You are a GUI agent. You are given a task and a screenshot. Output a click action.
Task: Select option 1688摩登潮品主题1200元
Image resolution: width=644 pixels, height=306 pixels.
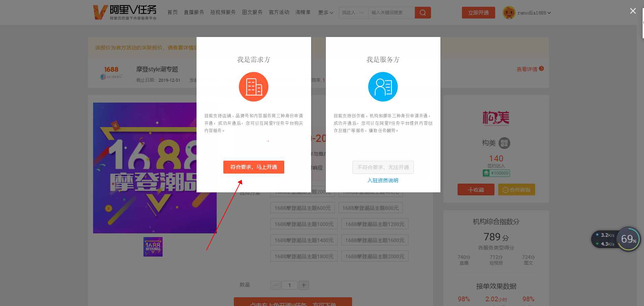[375, 224]
